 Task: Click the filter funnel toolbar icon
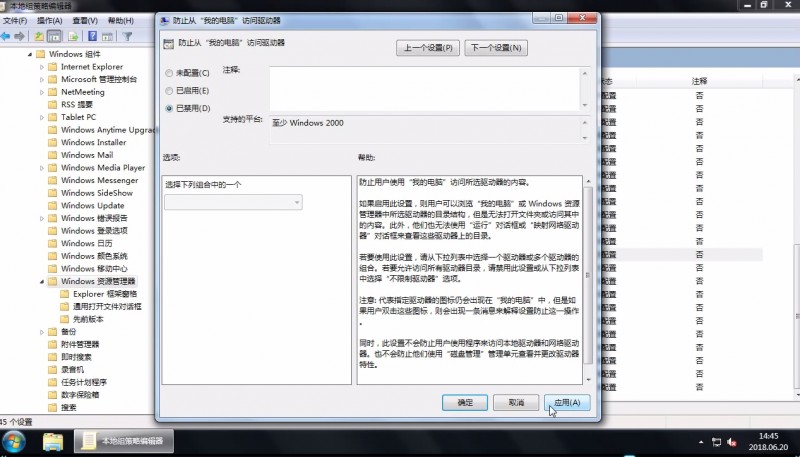(127, 36)
